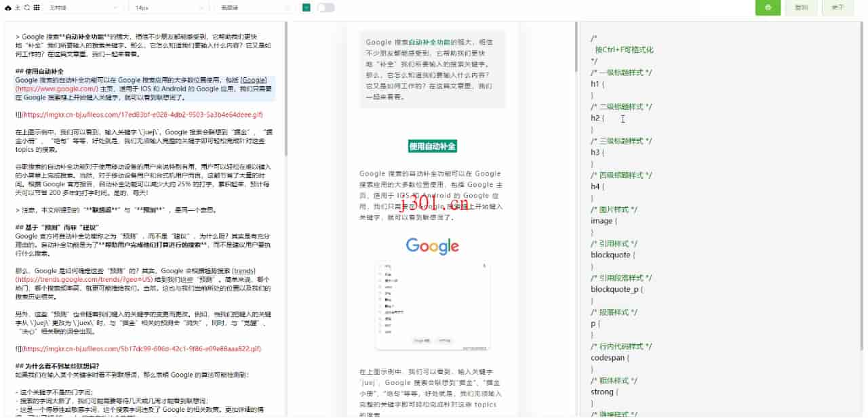Click the Google logo image in the preview
This screenshot has height=418, width=868.
point(431,246)
